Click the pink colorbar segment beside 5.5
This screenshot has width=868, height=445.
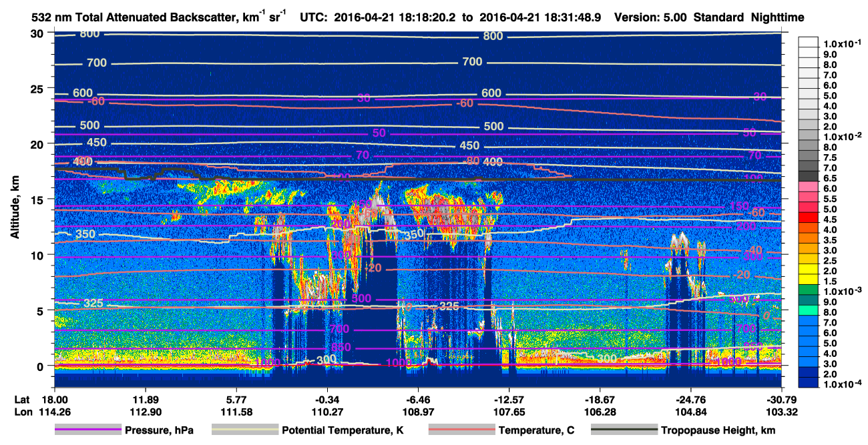pos(809,198)
